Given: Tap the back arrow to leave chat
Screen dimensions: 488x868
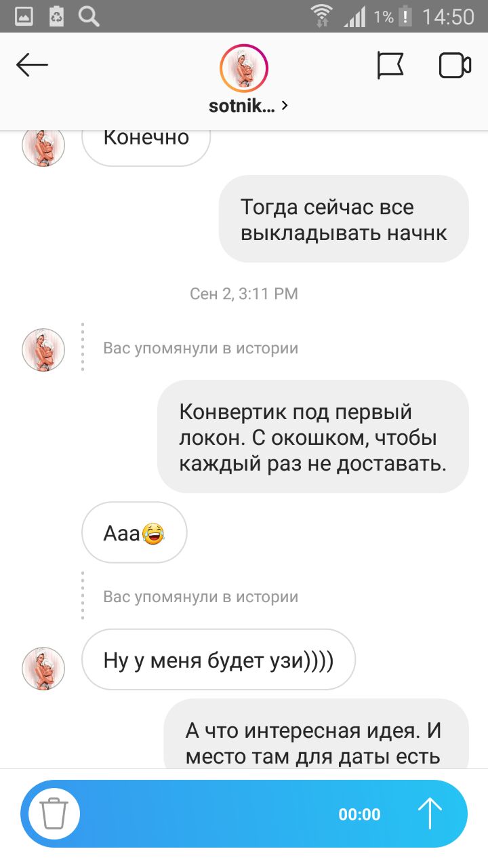Looking at the screenshot, I should tap(32, 66).
